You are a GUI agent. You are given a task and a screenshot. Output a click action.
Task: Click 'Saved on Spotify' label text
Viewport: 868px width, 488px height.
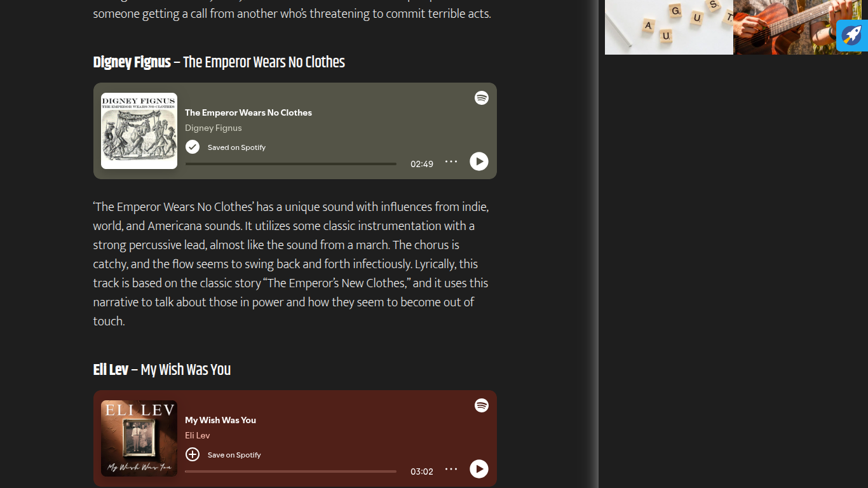click(236, 147)
